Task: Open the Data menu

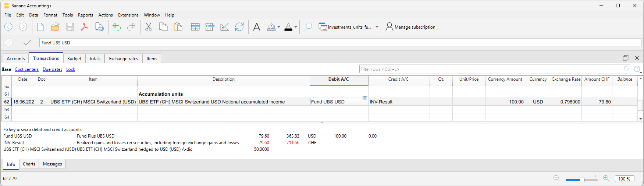Action: click(33, 15)
